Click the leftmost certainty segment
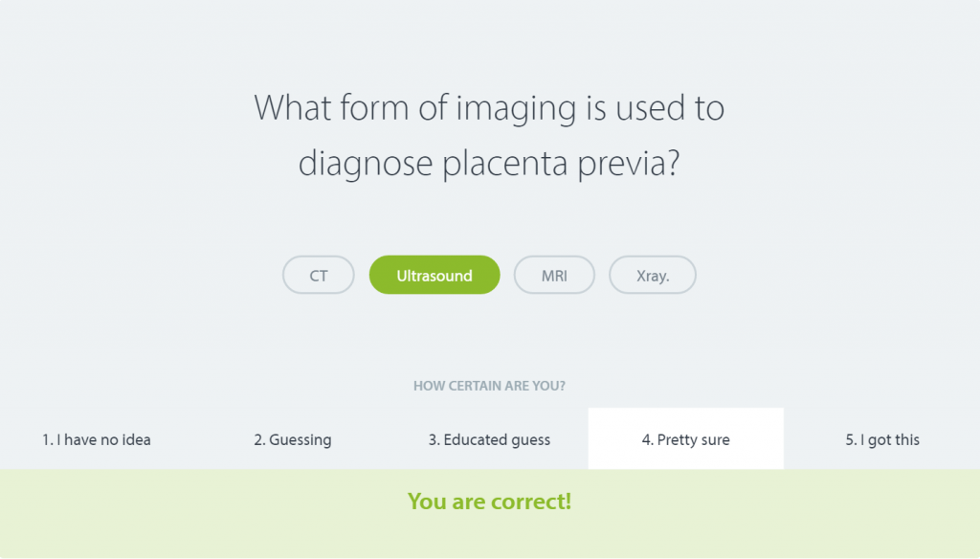Viewport: 980px width, 559px height. pos(96,439)
